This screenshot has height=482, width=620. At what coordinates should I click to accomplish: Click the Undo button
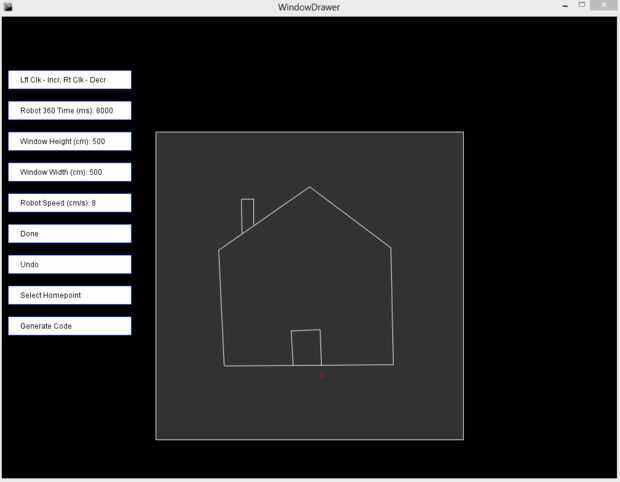point(70,264)
